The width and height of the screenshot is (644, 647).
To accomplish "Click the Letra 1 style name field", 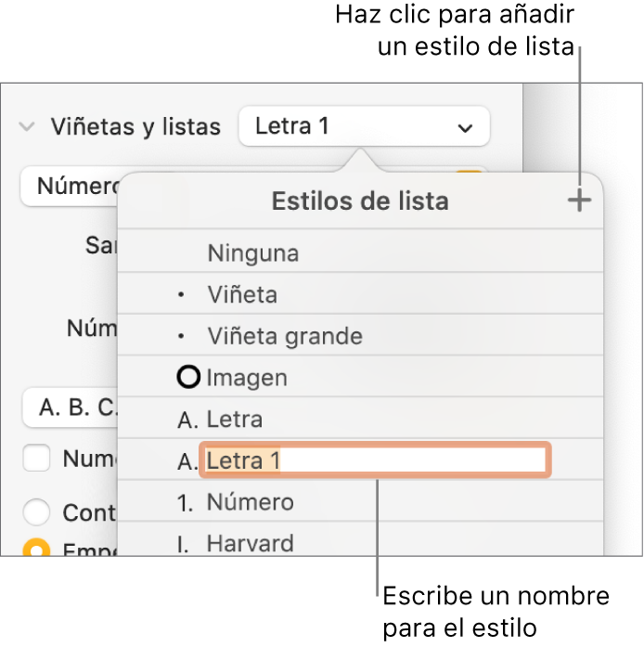I will 376,459.
